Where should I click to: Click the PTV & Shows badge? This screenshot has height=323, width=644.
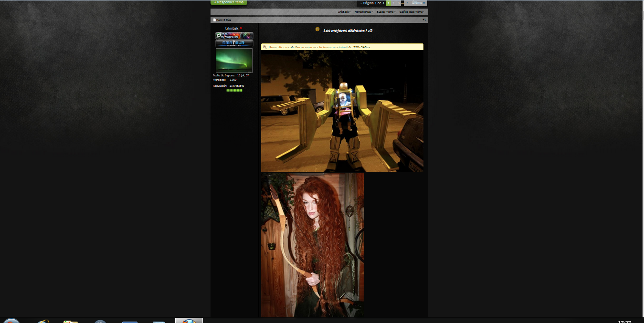coord(234,36)
